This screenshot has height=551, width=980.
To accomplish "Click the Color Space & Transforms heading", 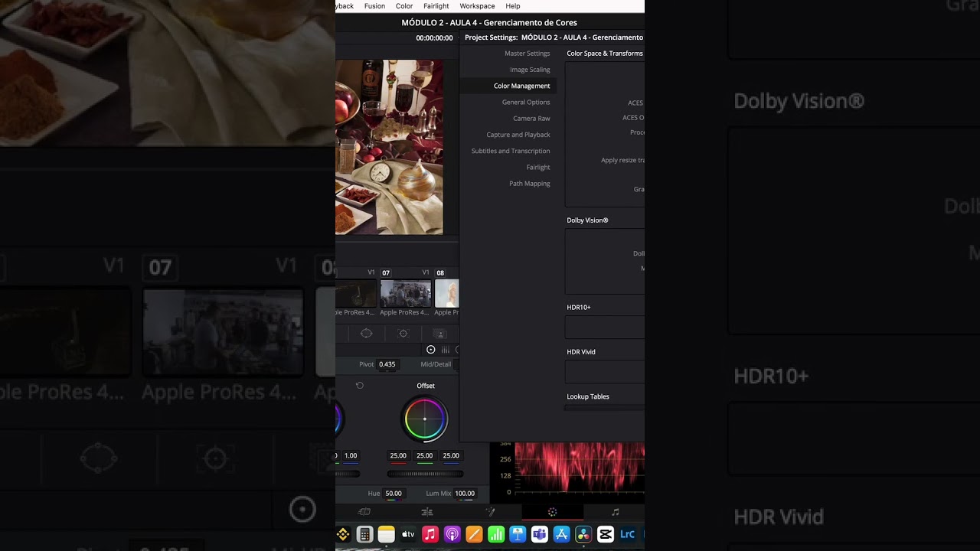I will [605, 54].
